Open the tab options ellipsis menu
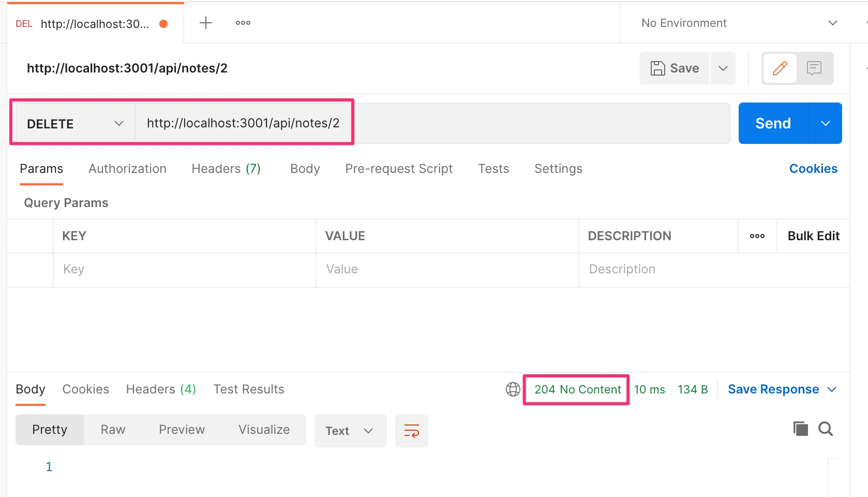The height and width of the screenshot is (497, 868). tap(243, 23)
